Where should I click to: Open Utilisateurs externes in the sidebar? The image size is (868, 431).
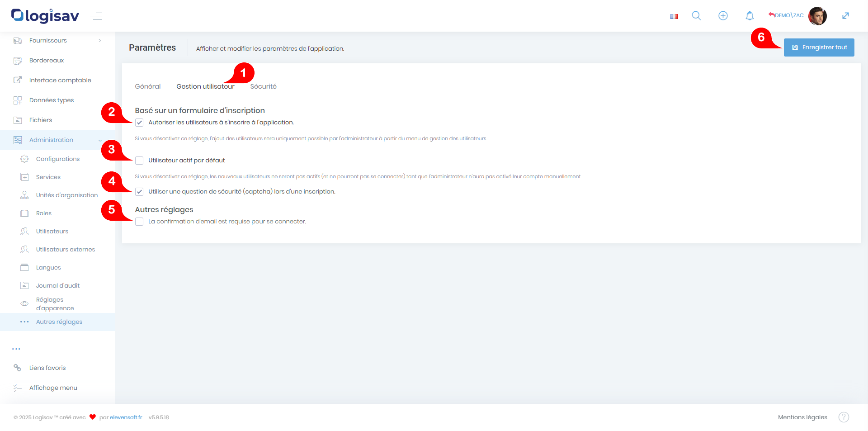(66, 249)
